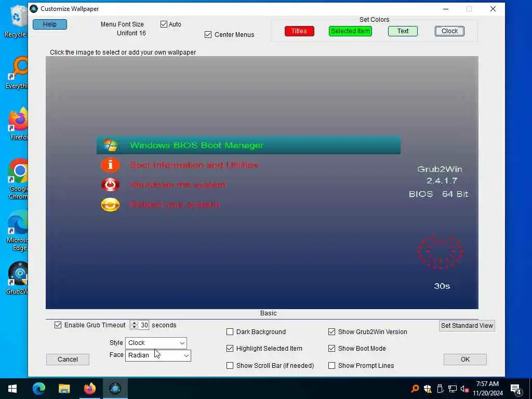Open the Google Chrome desktop shortcut

(x=18, y=179)
